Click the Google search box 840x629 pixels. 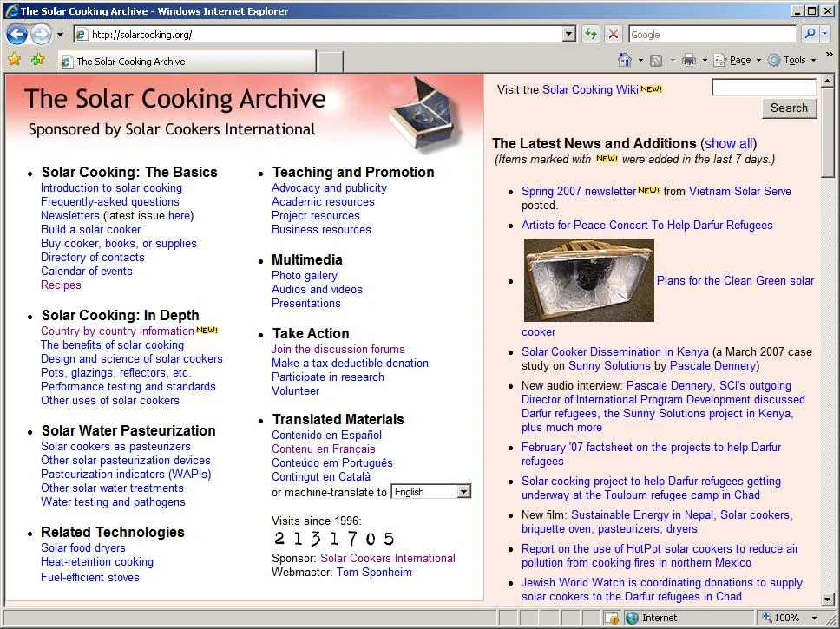pyautogui.click(x=712, y=35)
